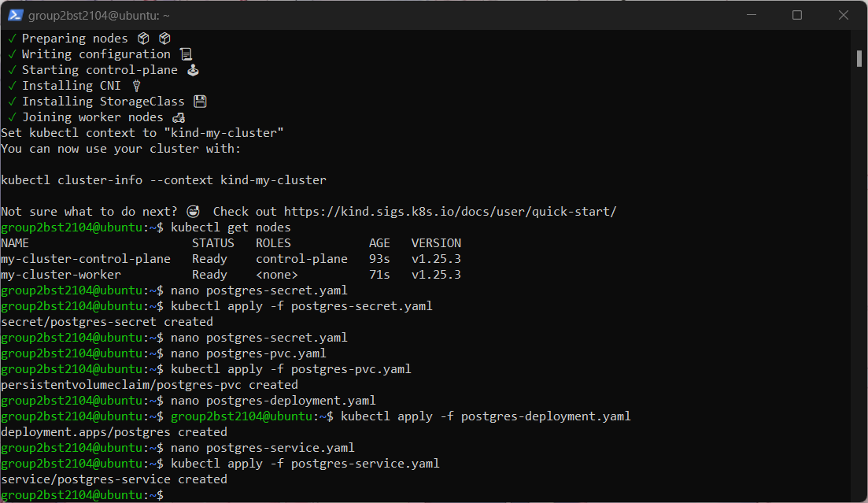Click the my-cluster-worker node name
Viewport: 868px width, 503px height.
pos(61,275)
